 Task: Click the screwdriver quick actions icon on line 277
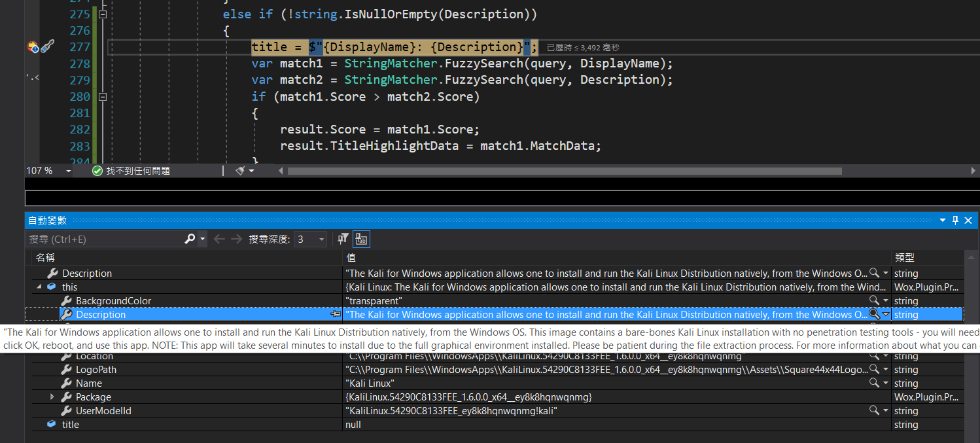[x=48, y=46]
